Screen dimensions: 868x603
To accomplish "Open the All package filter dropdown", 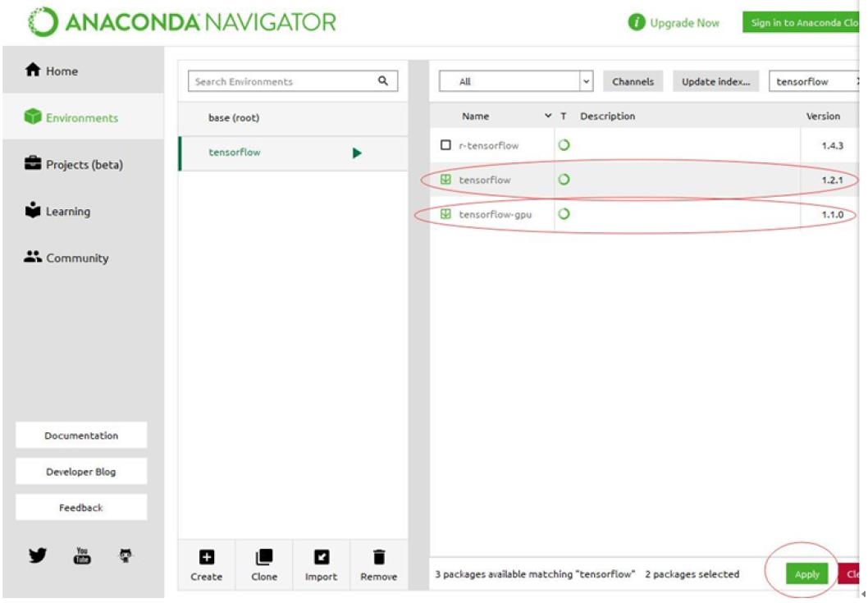I will click(x=516, y=81).
